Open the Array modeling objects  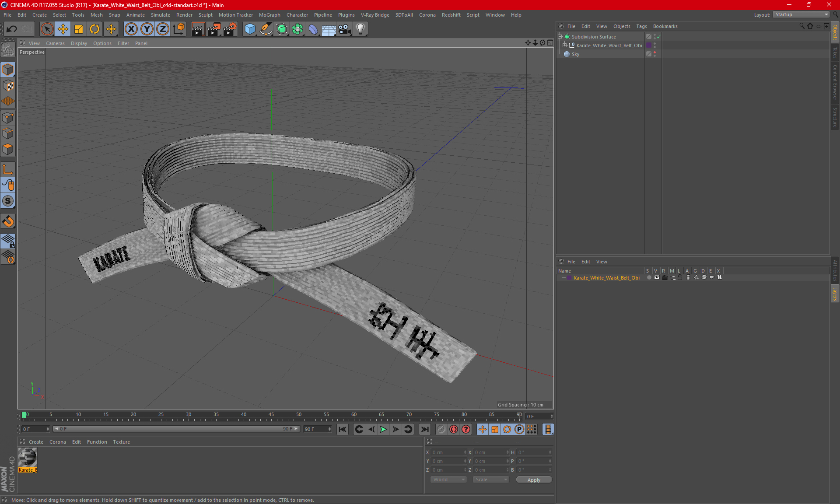point(297,29)
